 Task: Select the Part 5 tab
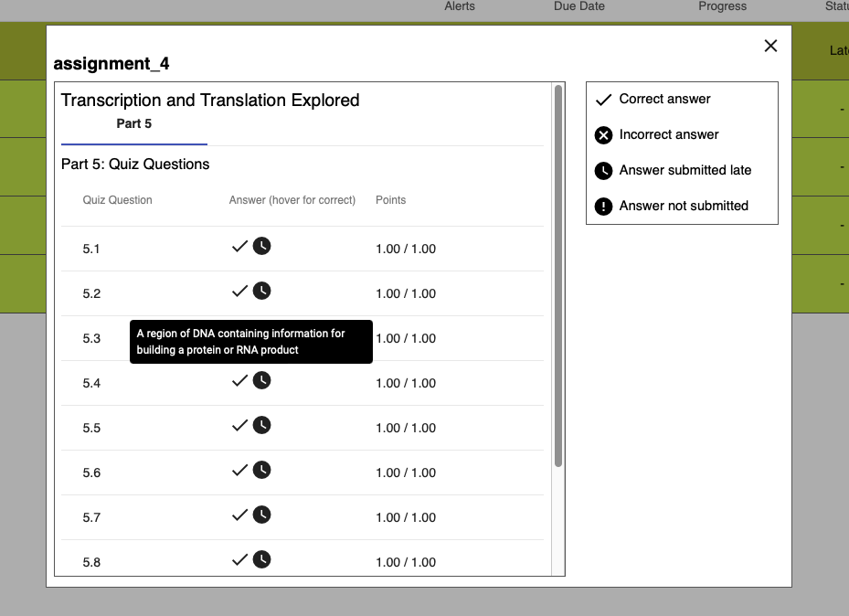[x=134, y=124]
